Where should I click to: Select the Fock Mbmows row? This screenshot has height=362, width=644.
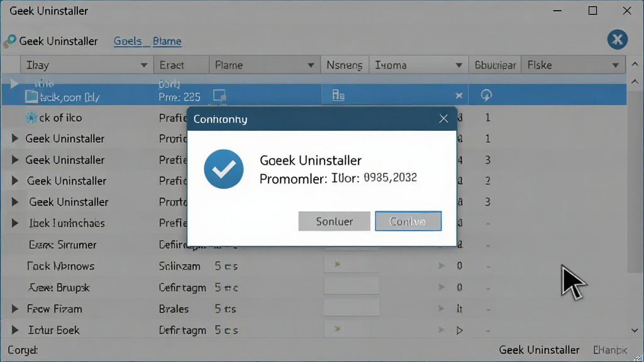[x=314, y=266]
